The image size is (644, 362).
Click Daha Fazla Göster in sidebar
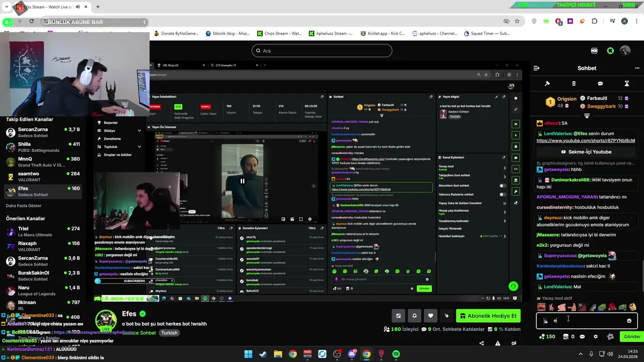[x=24, y=206]
